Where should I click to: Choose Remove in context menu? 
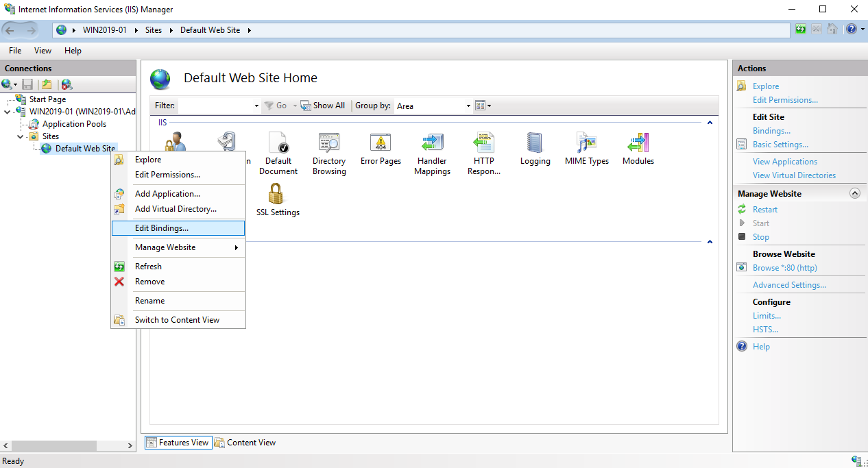point(178,282)
